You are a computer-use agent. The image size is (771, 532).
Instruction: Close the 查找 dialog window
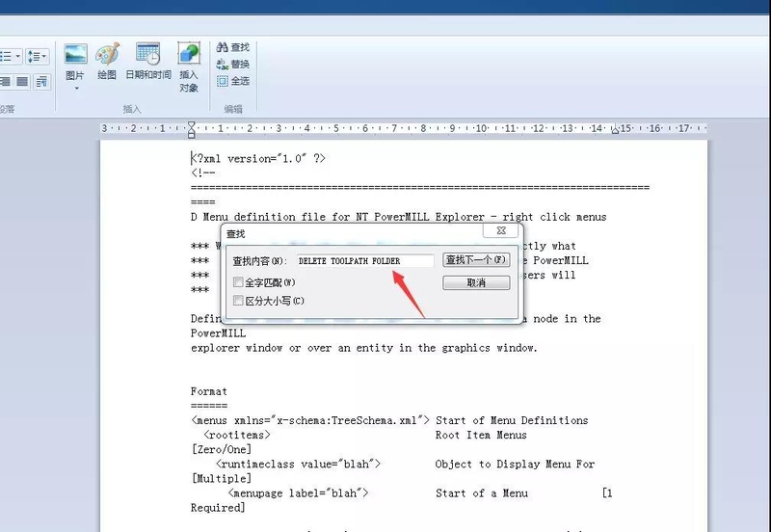tap(500, 230)
